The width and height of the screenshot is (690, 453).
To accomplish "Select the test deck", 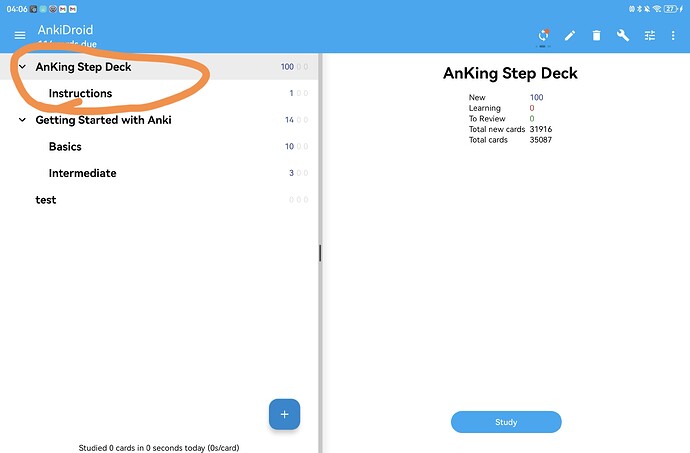I will (x=158, y=200).
